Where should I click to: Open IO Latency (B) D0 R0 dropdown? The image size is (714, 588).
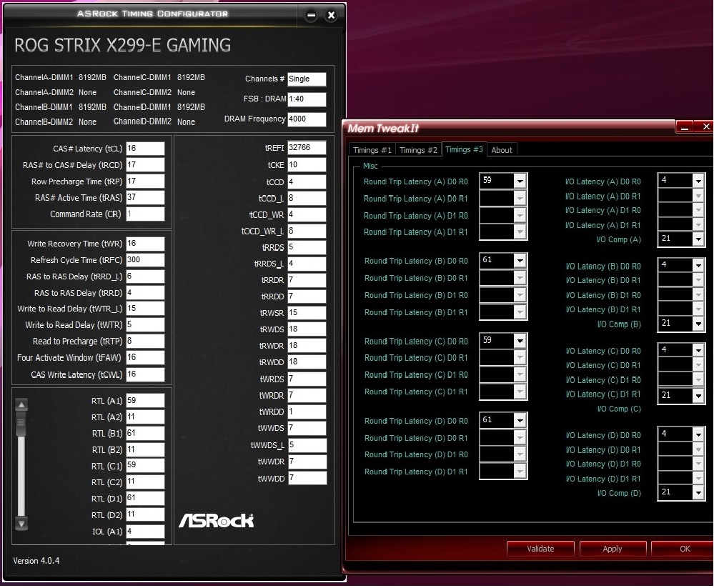pos(698,266)
